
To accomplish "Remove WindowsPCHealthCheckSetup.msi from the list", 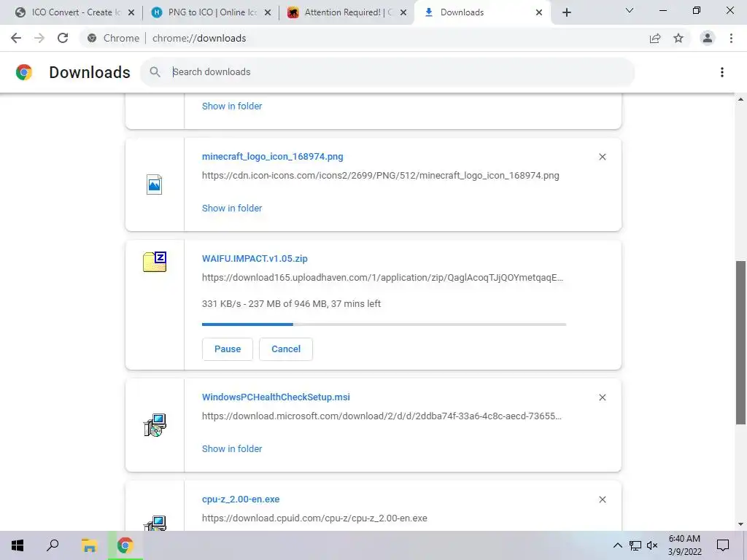I will pos(602,397).
